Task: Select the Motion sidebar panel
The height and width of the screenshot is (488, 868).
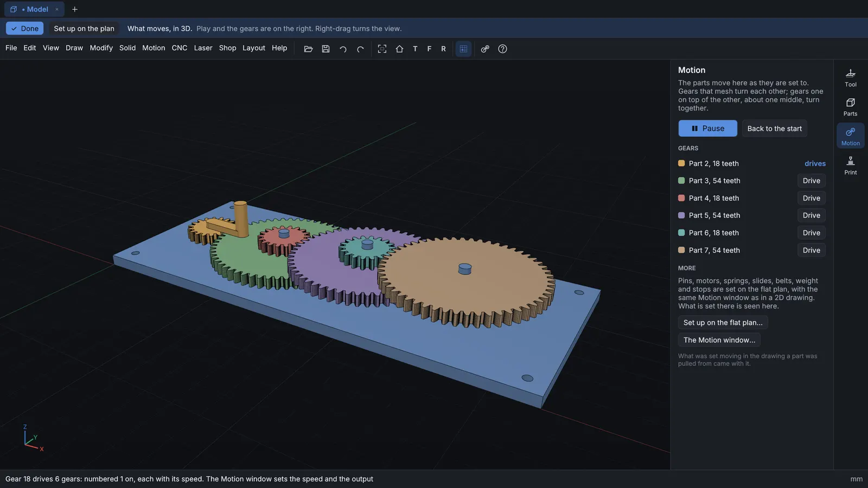Action: click(850, 136)
